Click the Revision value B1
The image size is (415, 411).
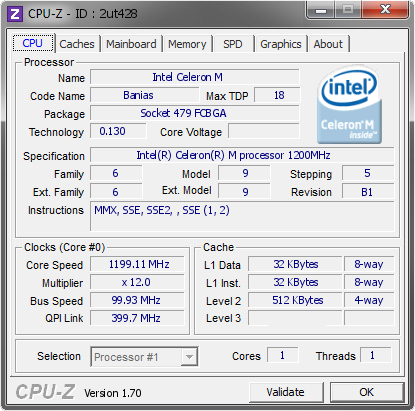click(x=368, y=192)
